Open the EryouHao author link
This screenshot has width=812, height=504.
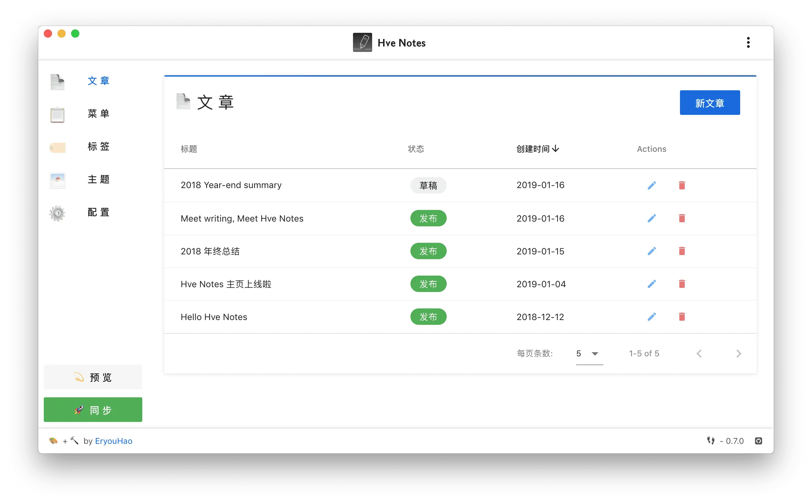pyautogui.click(x=113, y=441)
